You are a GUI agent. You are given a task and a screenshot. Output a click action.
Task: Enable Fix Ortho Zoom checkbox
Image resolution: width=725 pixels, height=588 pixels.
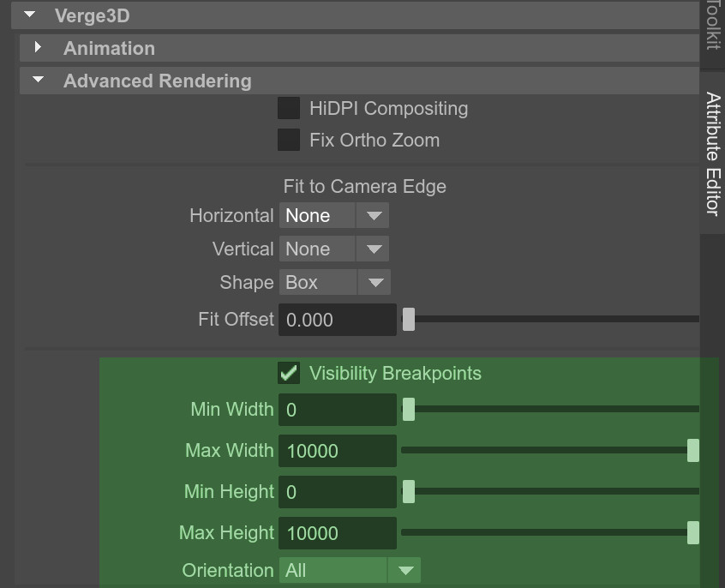289,140
